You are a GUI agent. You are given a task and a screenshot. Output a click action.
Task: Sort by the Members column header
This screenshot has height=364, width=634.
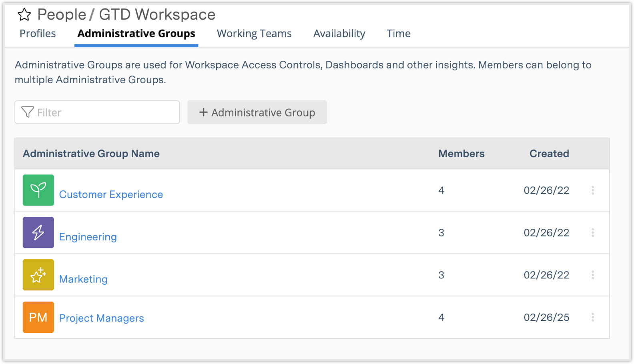click(x=461, y=154)
